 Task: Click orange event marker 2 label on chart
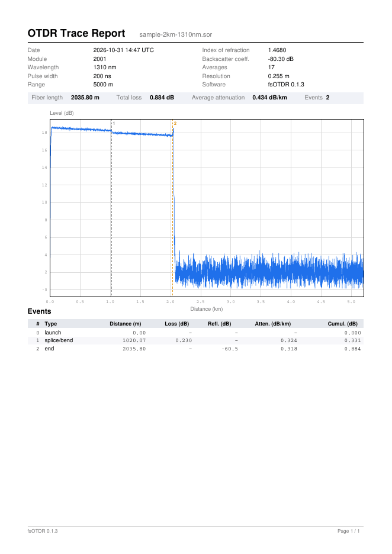coord(175,123)
